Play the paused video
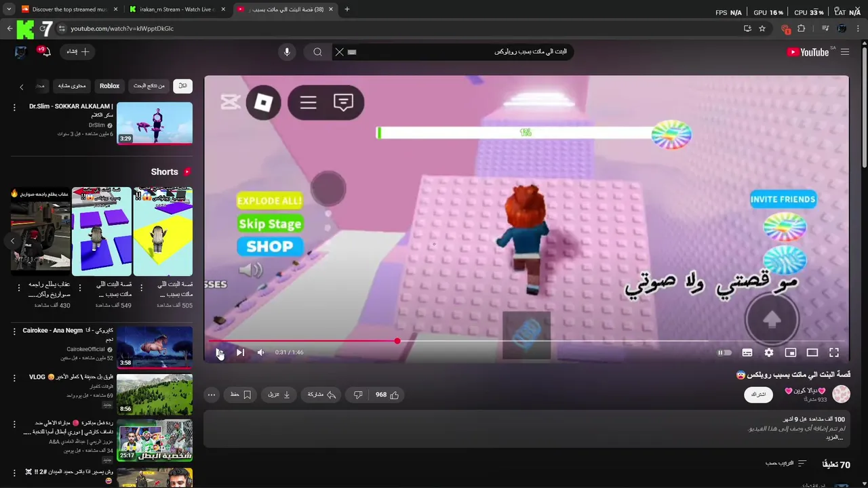Viewport: 868px width, 488px height. pyautogui.click(x=219, y=352)
